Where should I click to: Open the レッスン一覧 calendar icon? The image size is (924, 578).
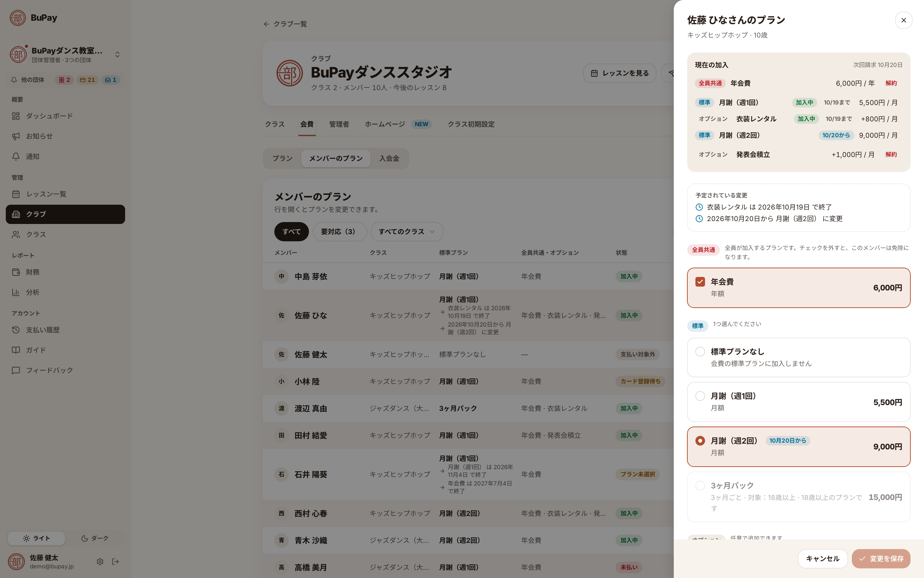tap(16, 194)
